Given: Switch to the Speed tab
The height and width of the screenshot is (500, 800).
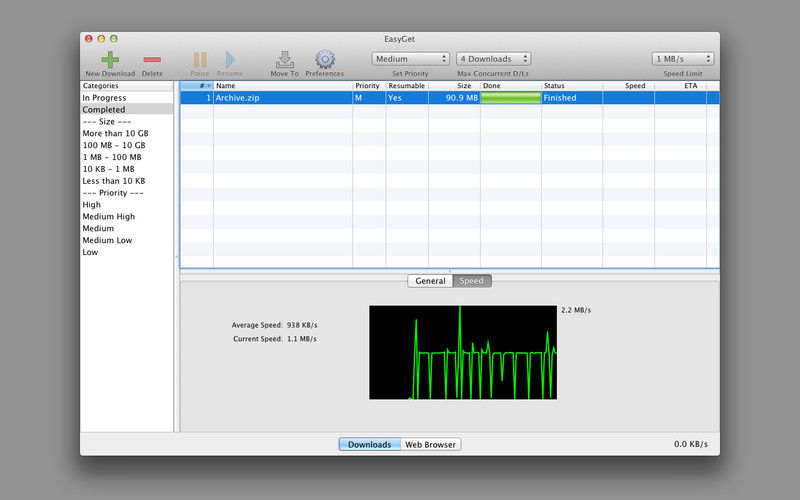Looking at the screenshot, I should [472, 281].
